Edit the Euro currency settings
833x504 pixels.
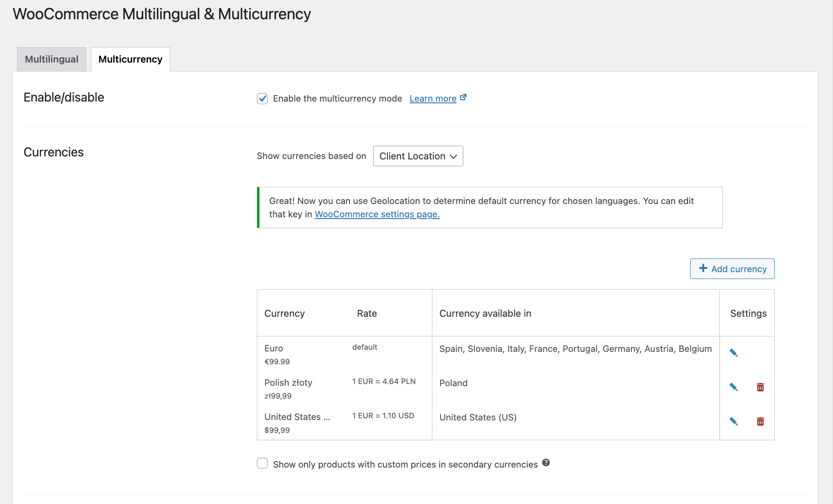[x=733, y=353]
